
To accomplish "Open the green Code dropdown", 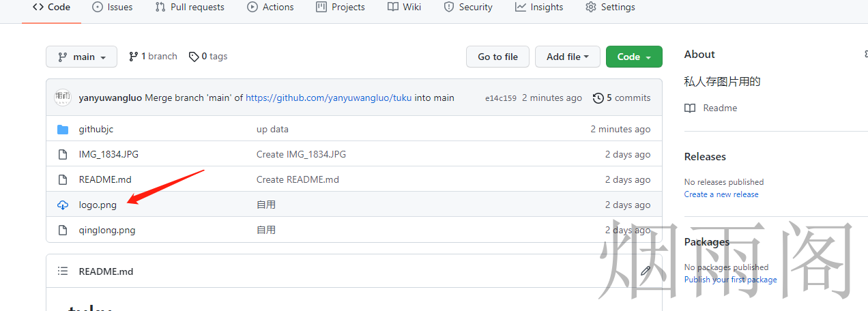I will [x=634, y=57].
